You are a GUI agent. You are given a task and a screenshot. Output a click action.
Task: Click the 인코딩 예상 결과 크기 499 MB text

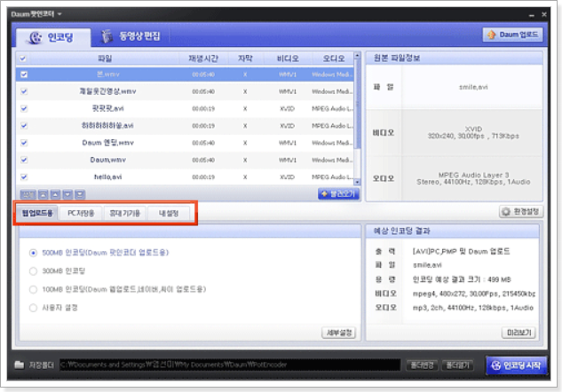462,279
